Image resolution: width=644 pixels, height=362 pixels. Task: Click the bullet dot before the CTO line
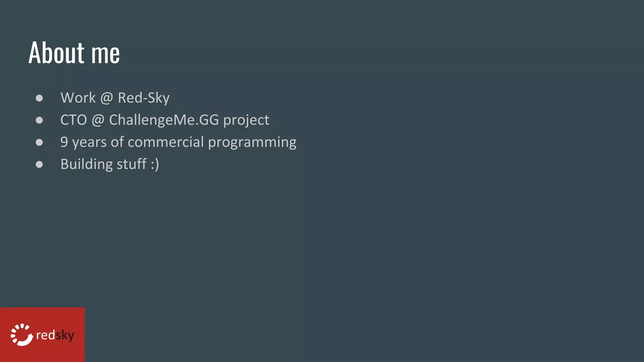39,120
